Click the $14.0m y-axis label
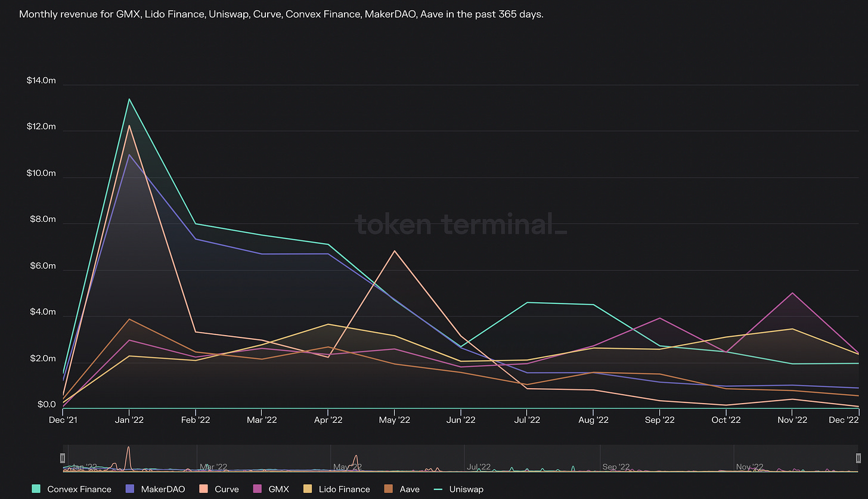 click(x=41, y=80)
